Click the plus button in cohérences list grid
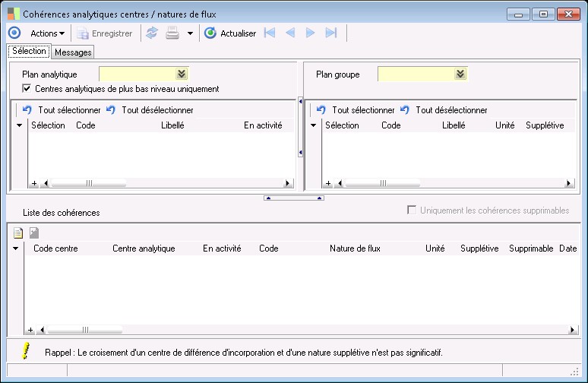Viewport: 588px width, 383px height. (30, 330)
